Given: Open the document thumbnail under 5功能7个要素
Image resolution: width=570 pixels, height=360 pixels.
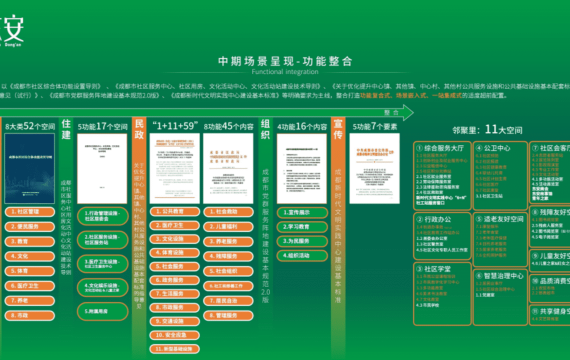Looking at the screenshot, I should [374, 168].
